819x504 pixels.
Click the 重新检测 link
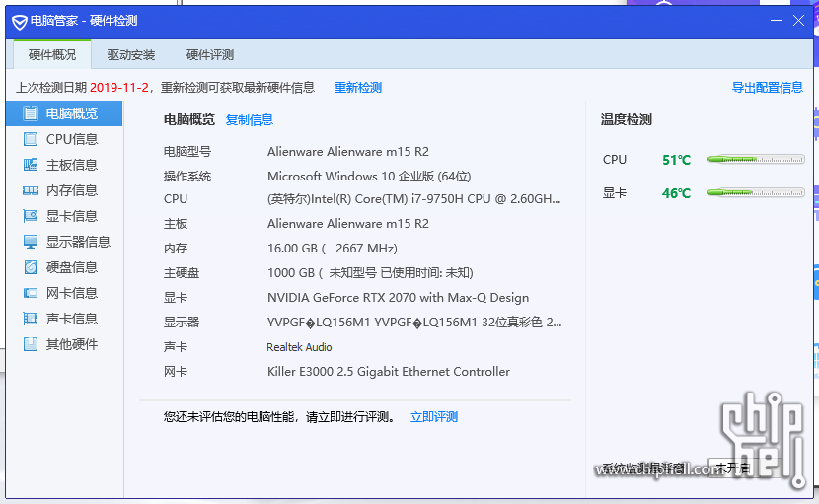tap(358, 88)
